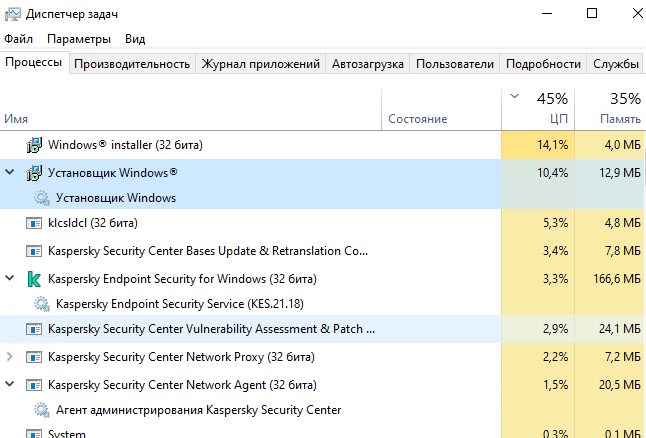Select Kaspersky Security Center Network Proxy row
This screenshot has height=438, width=646.
pyautogui.click(x=323, y=357)
